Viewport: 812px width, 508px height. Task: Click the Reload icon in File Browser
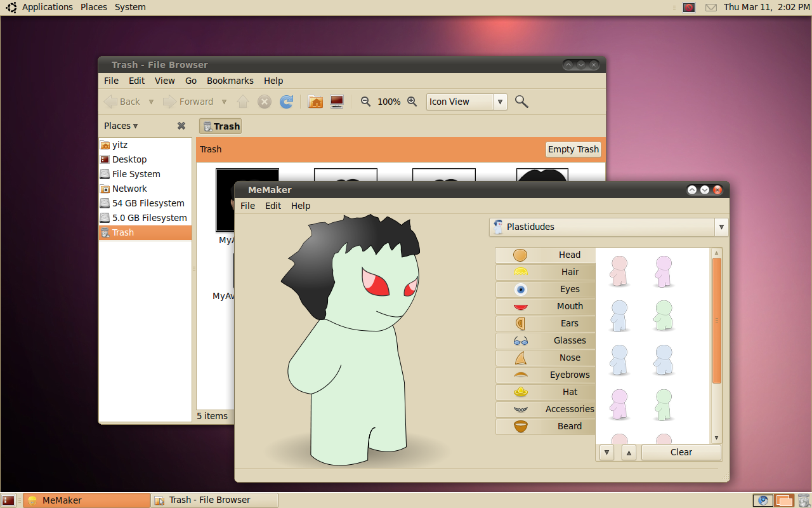click(287, 102)
